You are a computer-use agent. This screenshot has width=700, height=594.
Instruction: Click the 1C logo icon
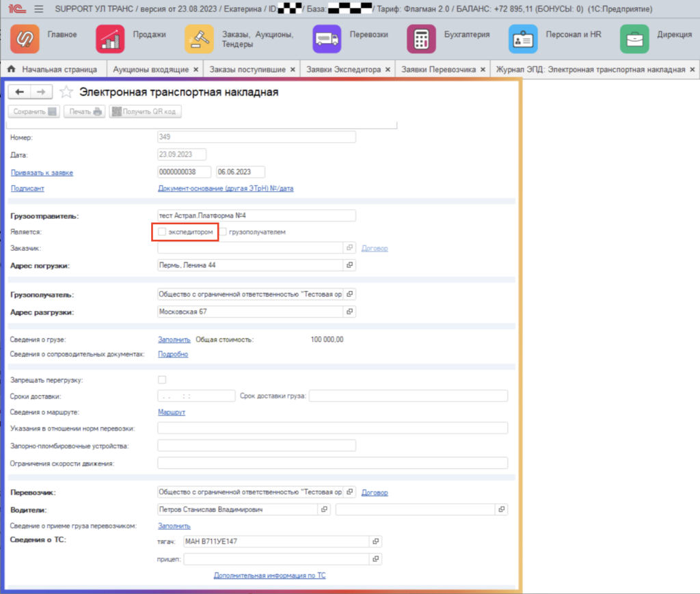(x=17, y=9)
